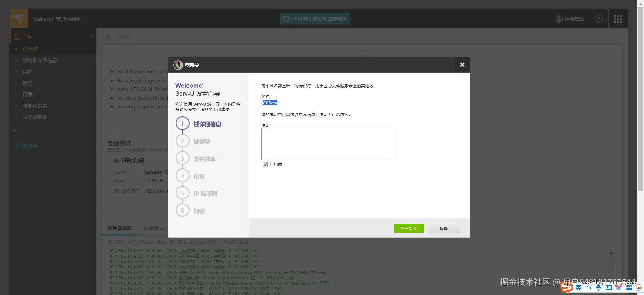The image size is (644, 295).
Task: Click 全局 breadcrumb link
Action: 106,37
